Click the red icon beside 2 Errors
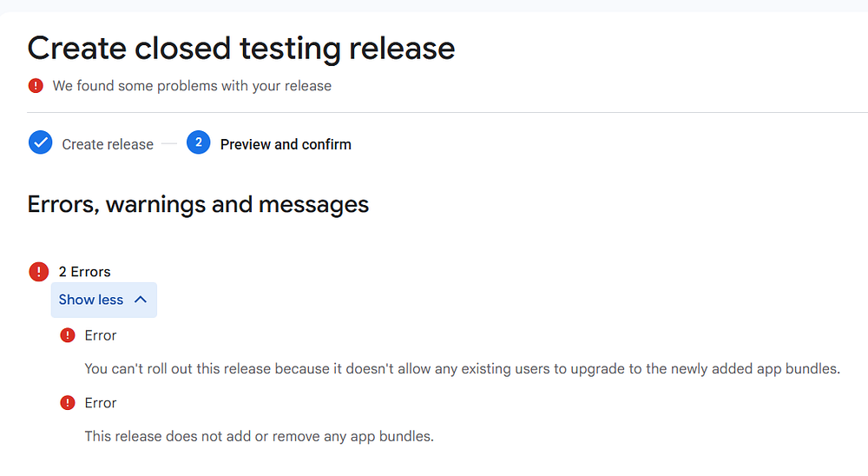Viewport: 868px width, 476px height. 39,272
